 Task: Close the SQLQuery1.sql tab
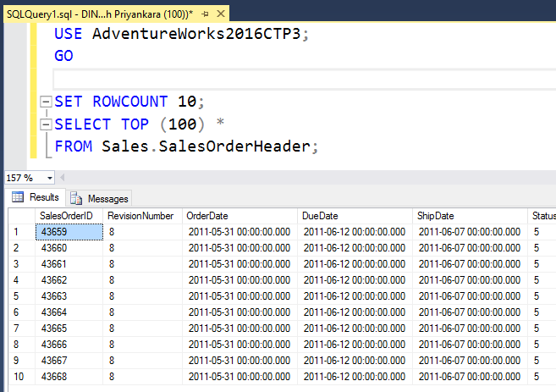[x=221, y=14]
